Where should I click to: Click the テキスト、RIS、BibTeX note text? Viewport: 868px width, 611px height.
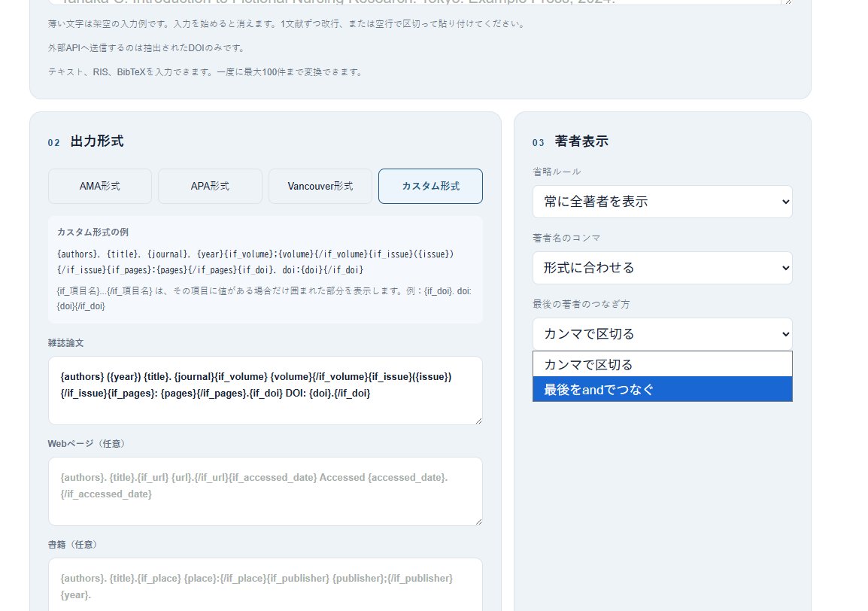pos(206,72)
